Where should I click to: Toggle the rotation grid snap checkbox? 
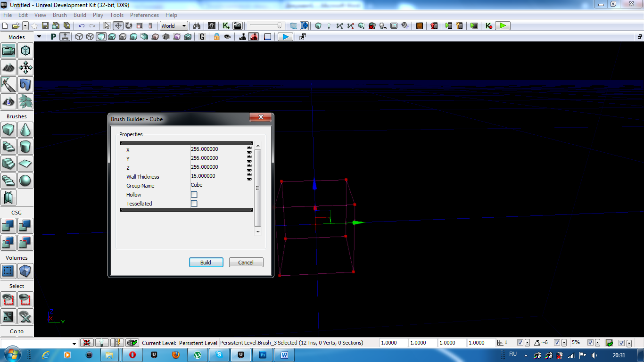coord(557,343)
